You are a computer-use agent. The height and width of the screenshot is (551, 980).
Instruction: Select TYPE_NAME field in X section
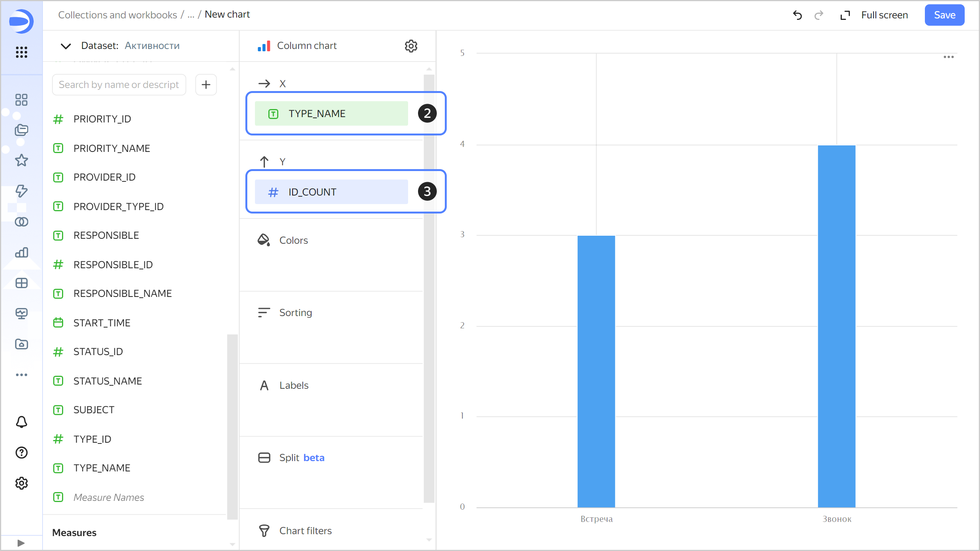[331, 114]
